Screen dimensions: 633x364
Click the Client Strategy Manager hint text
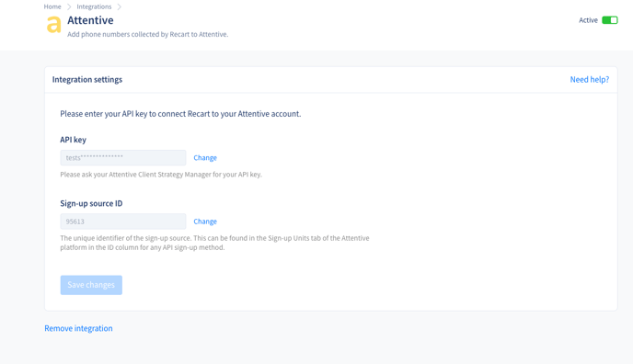(161, 175)
